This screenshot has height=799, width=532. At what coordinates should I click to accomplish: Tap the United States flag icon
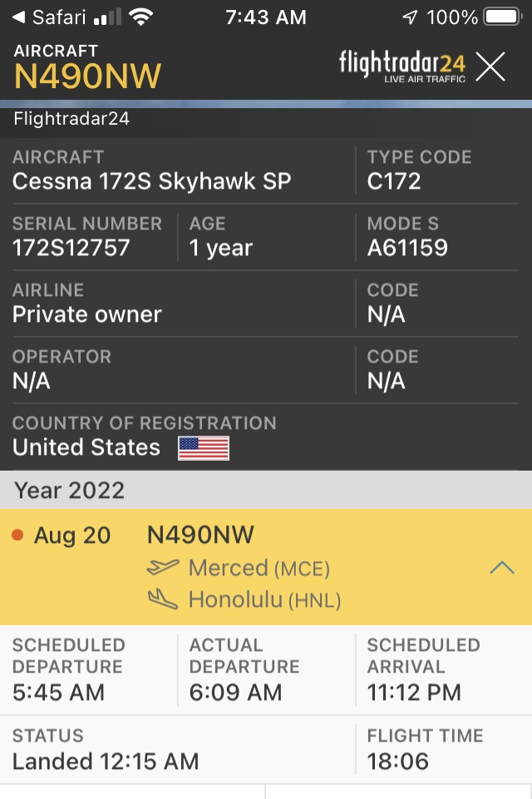(x=204, y=448)
